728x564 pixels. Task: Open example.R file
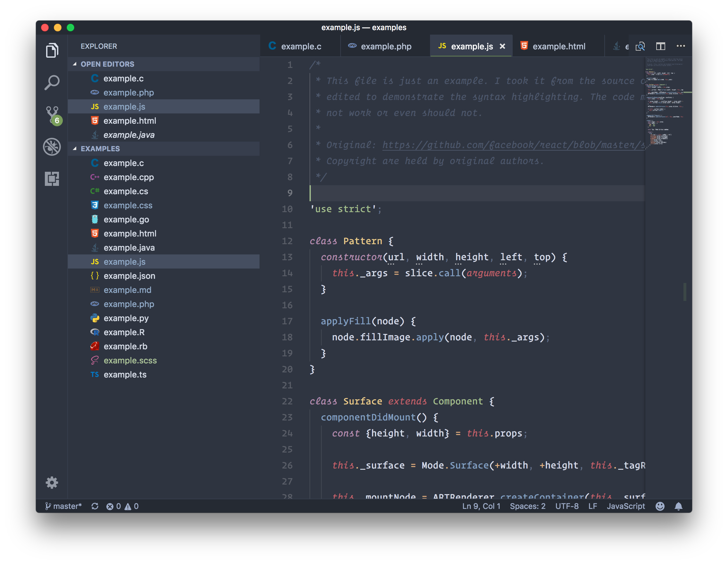(x=164, y=332)
